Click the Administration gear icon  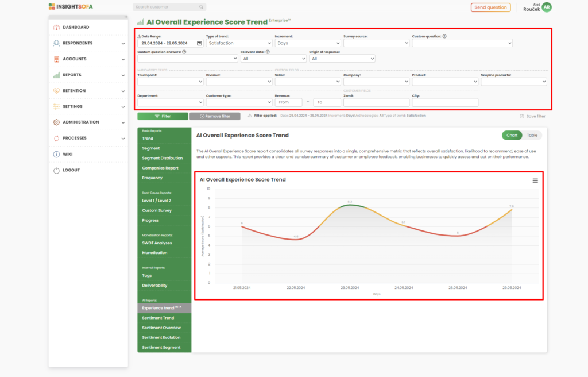click(56, 122)
